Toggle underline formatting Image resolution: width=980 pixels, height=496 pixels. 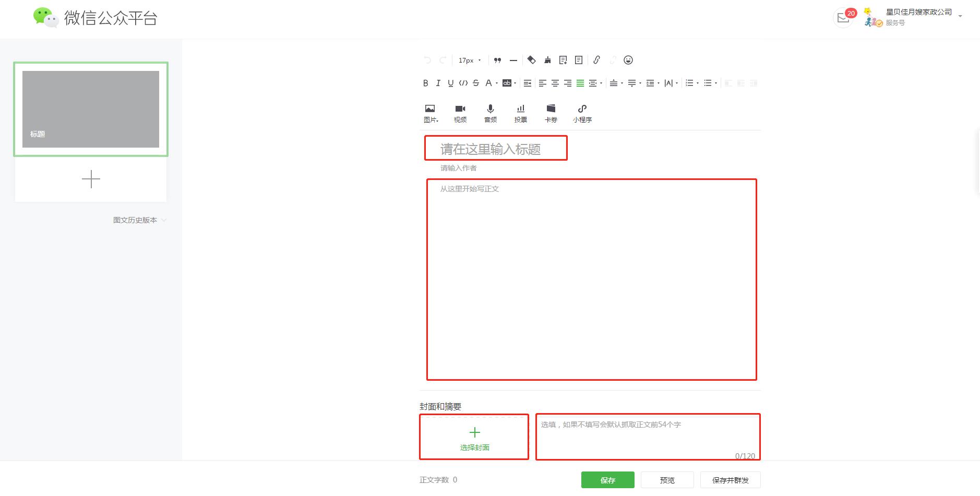pyautogui.click(x=450, y=83)
